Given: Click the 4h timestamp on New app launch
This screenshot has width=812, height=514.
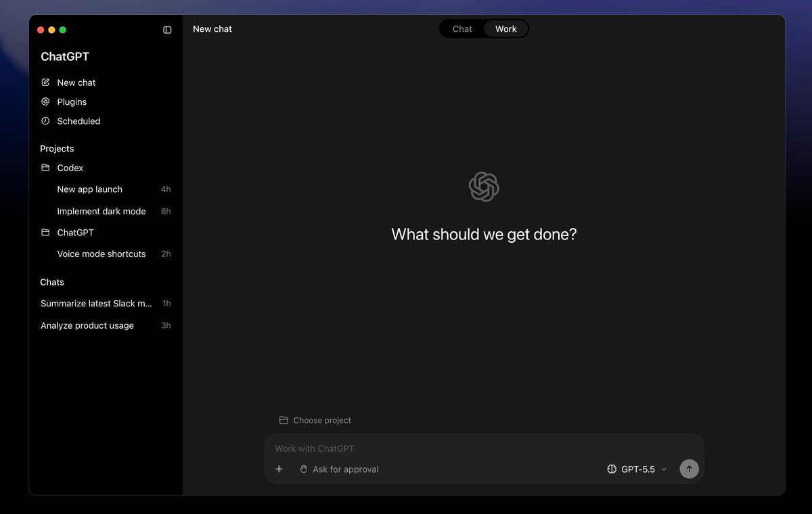Looking at the screenshot, I should point(166,189).
